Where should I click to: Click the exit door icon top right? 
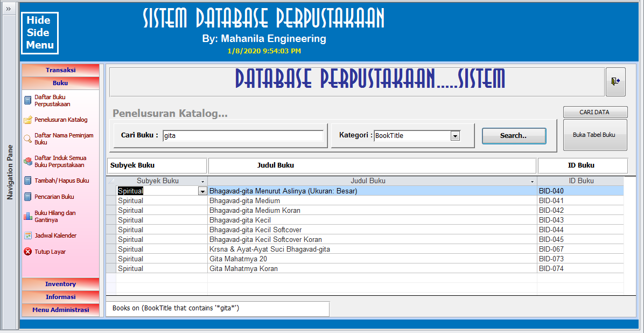[615, 81]
